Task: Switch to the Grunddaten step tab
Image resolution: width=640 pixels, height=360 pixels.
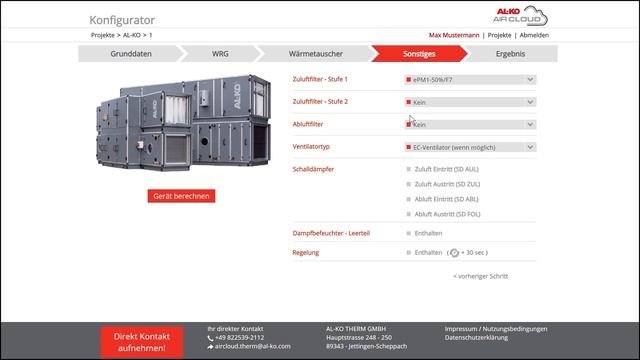Action: 131,54
